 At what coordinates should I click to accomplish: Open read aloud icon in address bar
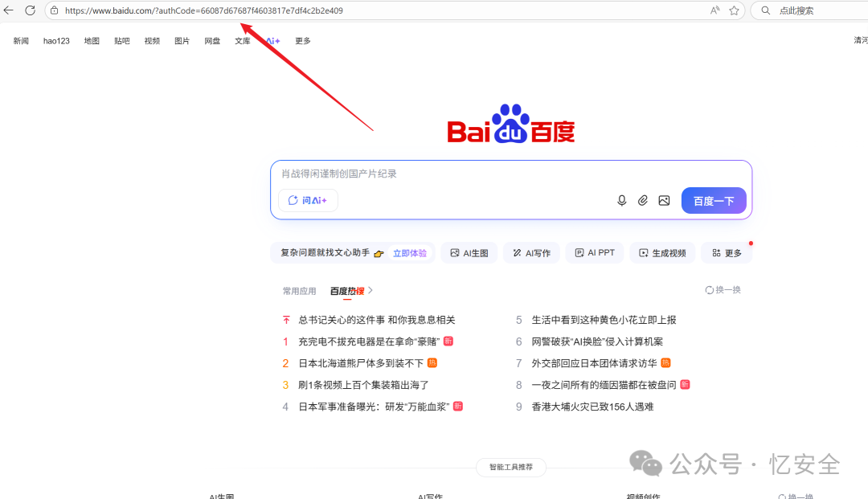pos(715,10)
